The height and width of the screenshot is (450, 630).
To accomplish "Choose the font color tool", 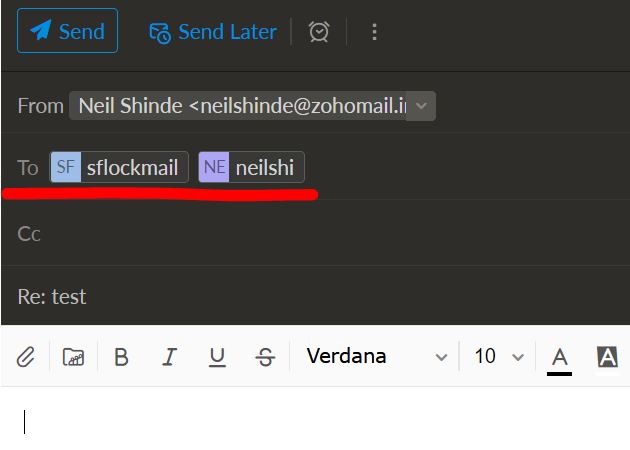I will (x=559, y=358).
